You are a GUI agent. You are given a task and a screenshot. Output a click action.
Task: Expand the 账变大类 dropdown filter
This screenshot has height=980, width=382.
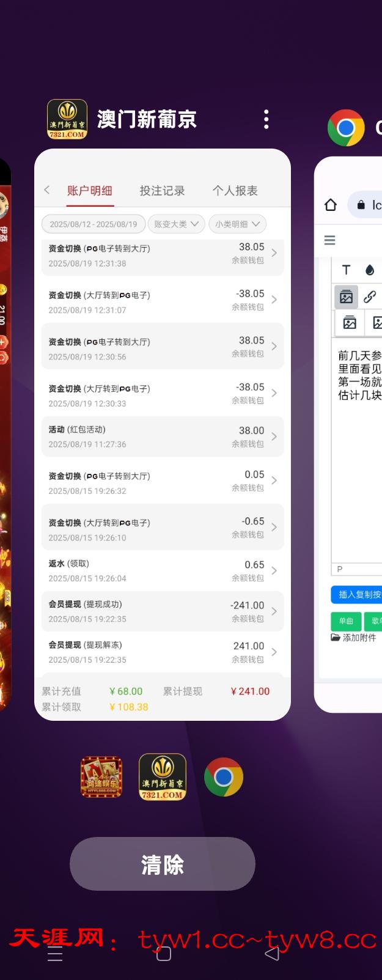176,224
